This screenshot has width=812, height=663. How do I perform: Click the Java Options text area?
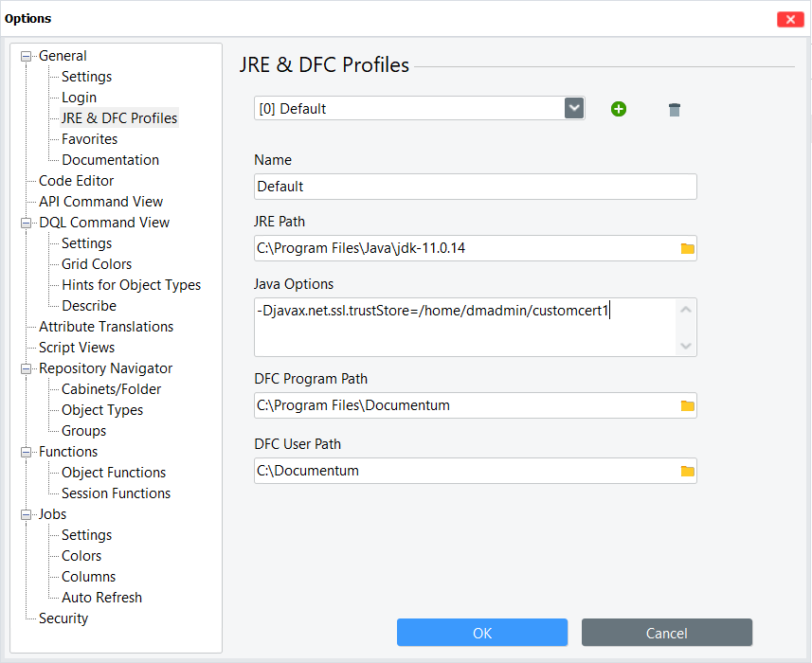click(464, 328)
